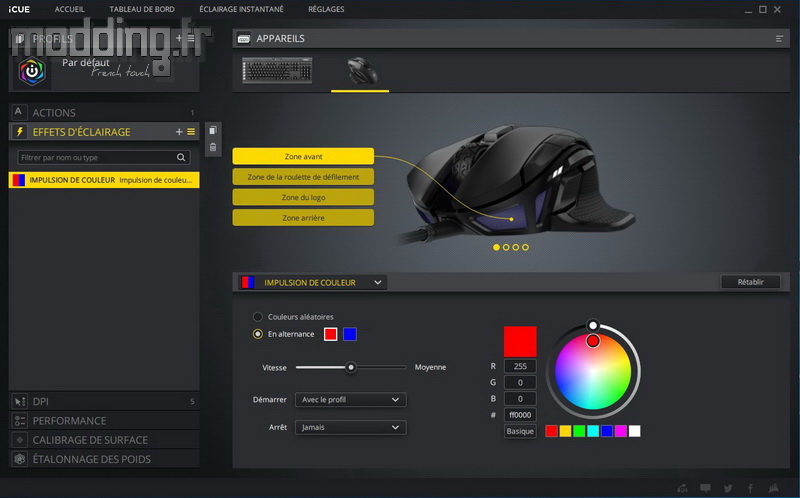The image size is (800, 498).
Task: Open the Réglages menu
Action: coord(326,9)
